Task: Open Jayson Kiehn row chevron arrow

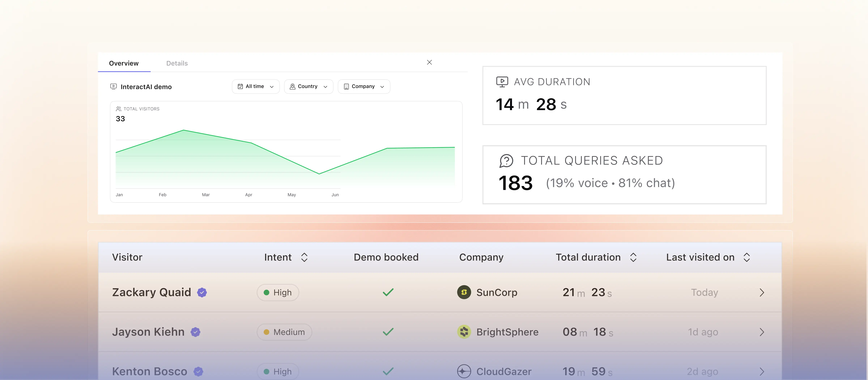Action: [762, 332]
